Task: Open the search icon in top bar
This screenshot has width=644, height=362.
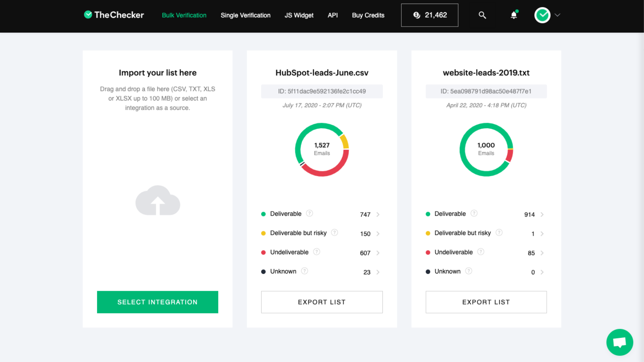Action: click(x=482, y=15)
